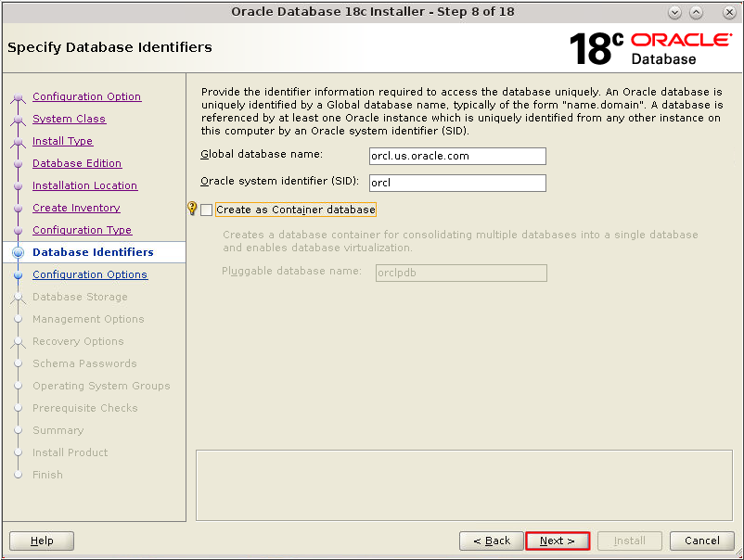Click the Finish step icon at sidebar bottom
The height and width of the screenshot is (560, 744).
pyautogui.click(x=19, y=475)
